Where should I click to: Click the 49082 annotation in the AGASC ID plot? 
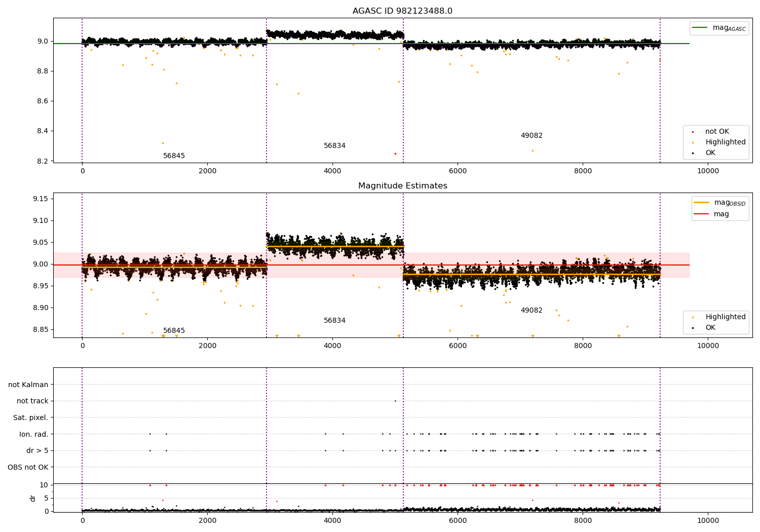531,136
